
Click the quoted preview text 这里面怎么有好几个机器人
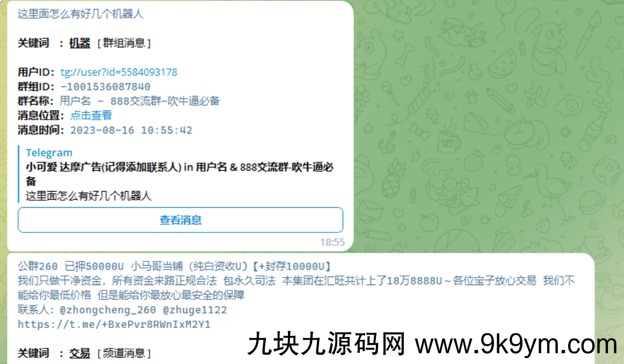pyautogui.click(x=89, y=196)
